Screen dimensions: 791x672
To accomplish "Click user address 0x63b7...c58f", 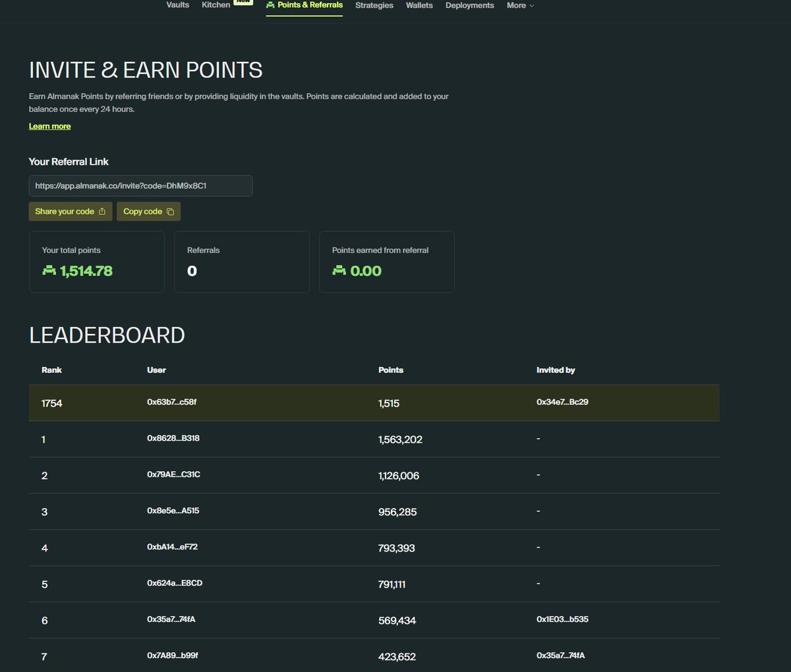I will click(171, 402).
